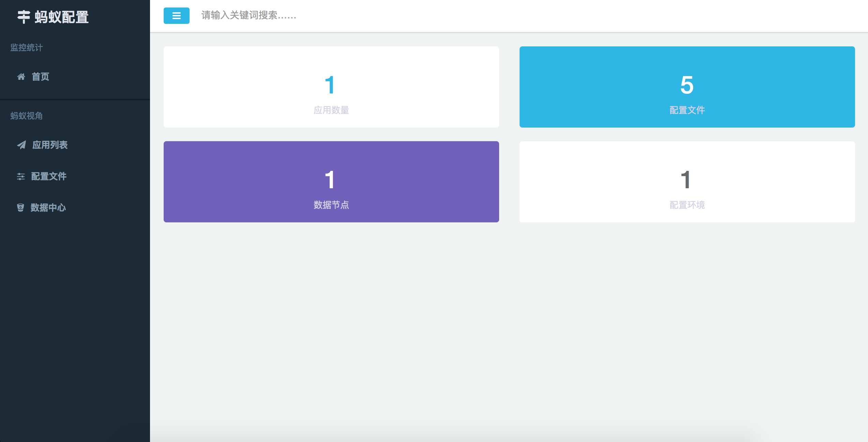Viewport: 868px width, 442px height.
Task: Toggle sidebar with the blue hamburger button
Action: tap(176, 16)
